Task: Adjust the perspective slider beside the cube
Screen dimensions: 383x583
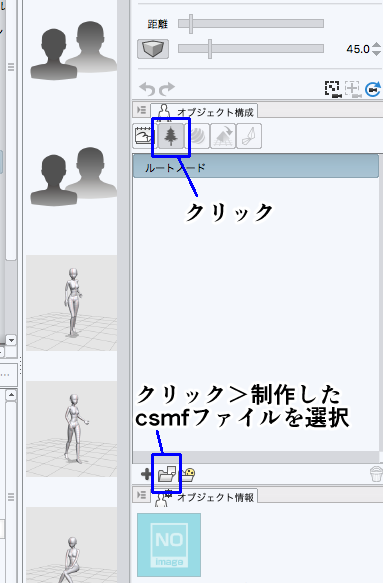Action: (210, 49)
